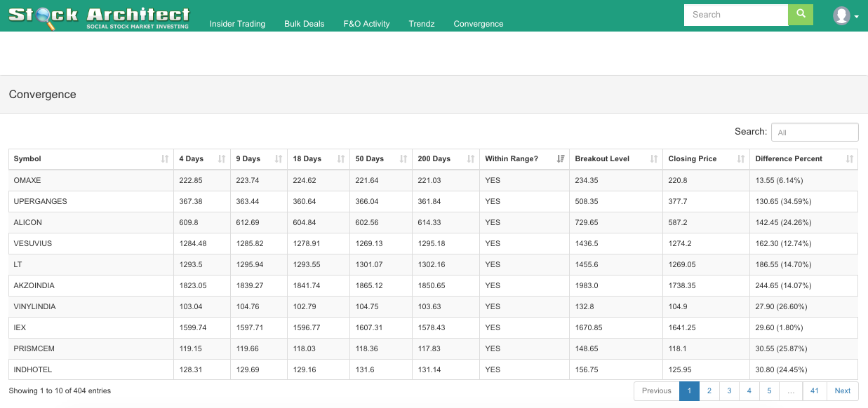
Task: Sort table by Symbol column
Action: pyautogui.click(x=91, y=159)
